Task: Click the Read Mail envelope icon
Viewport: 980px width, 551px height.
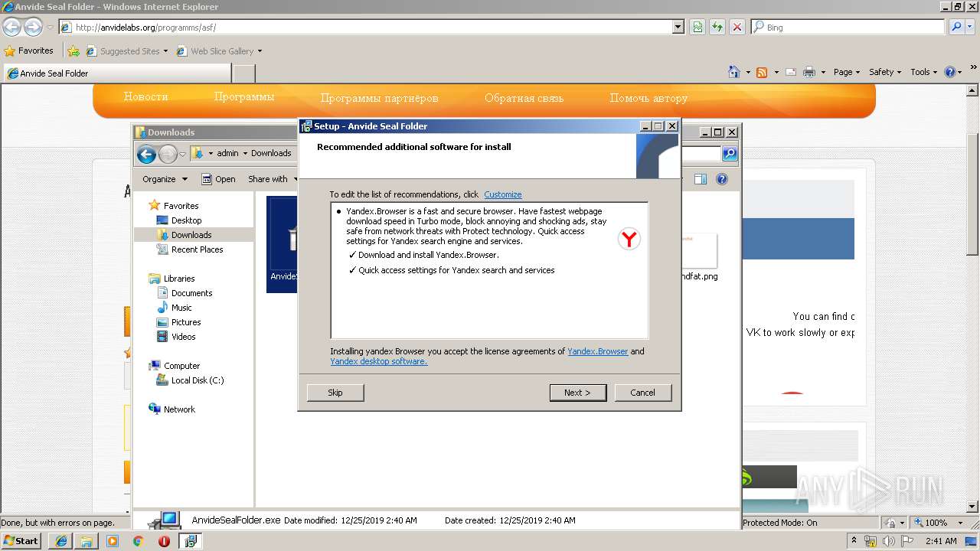Action: 791,72
